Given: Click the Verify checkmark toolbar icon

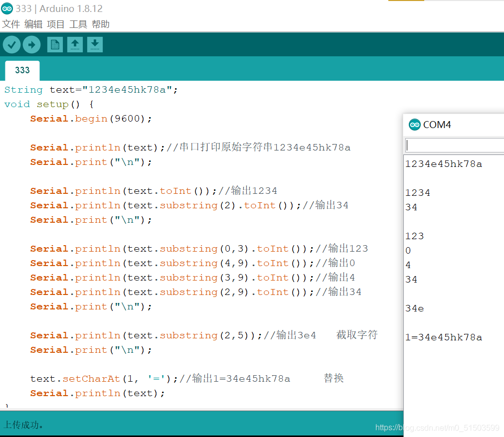Looking at the screenshot, I should coord(12,45).
